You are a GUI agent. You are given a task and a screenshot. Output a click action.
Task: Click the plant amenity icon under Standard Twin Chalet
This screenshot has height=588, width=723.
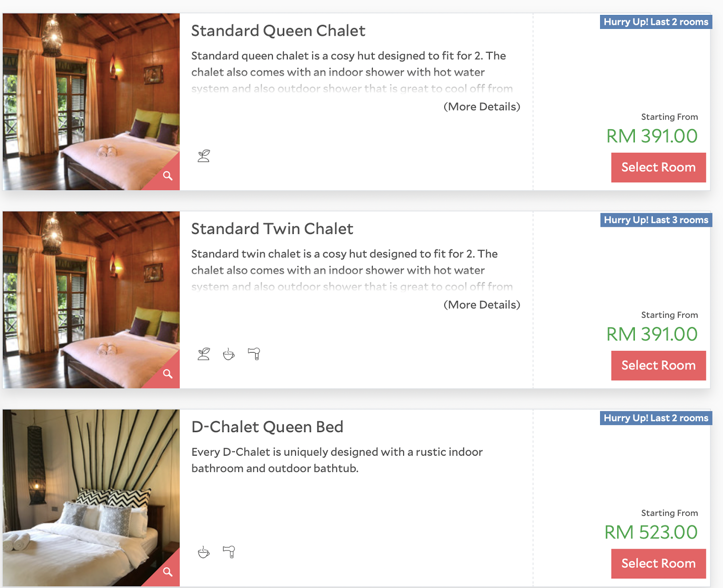[x=204, y=354]
